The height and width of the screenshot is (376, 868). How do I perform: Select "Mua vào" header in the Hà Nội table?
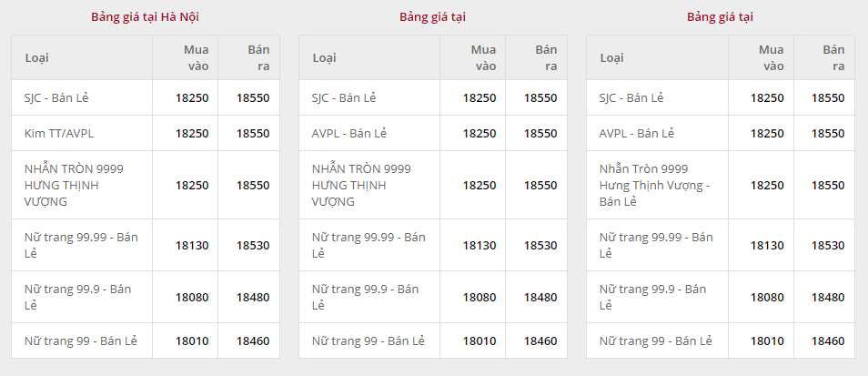pyautogui.click(x=197, y=57)
